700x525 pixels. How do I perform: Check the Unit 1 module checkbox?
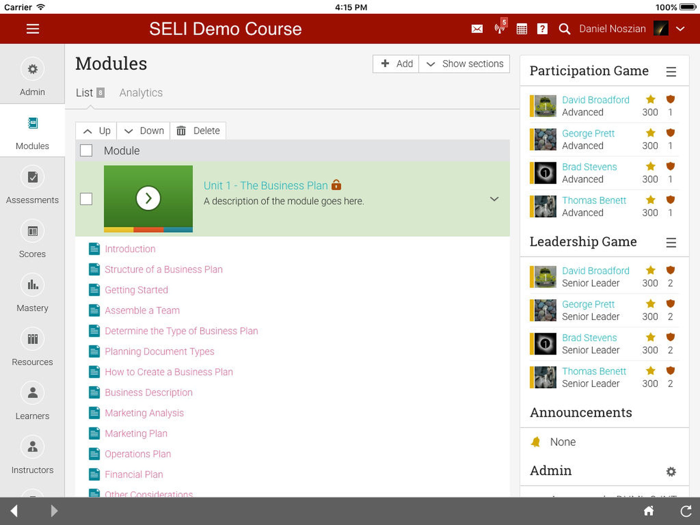[x=86, y=199]
